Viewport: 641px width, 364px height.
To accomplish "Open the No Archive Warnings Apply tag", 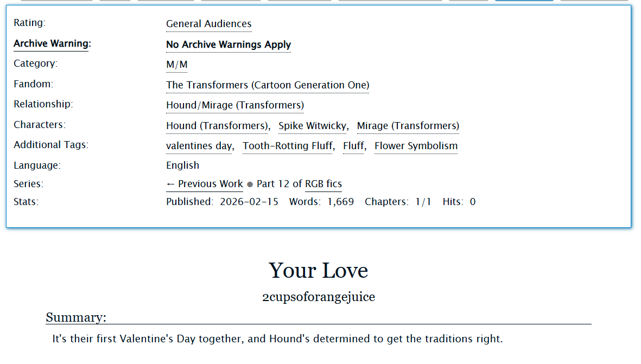I will pyautogui.click(x=228, y=44).
